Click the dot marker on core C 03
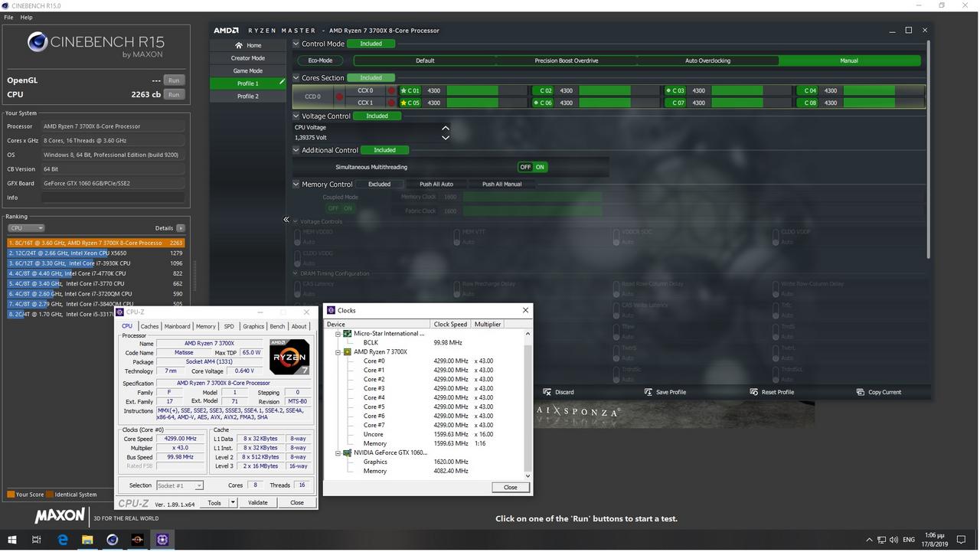Screen dimensions: 980x552 668,90
